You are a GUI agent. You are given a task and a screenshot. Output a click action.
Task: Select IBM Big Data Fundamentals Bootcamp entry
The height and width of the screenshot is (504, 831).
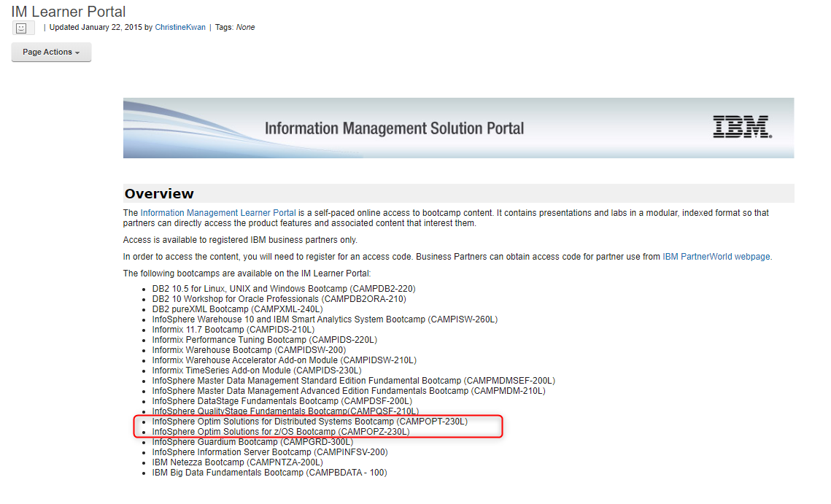click(x=270, y=473)
